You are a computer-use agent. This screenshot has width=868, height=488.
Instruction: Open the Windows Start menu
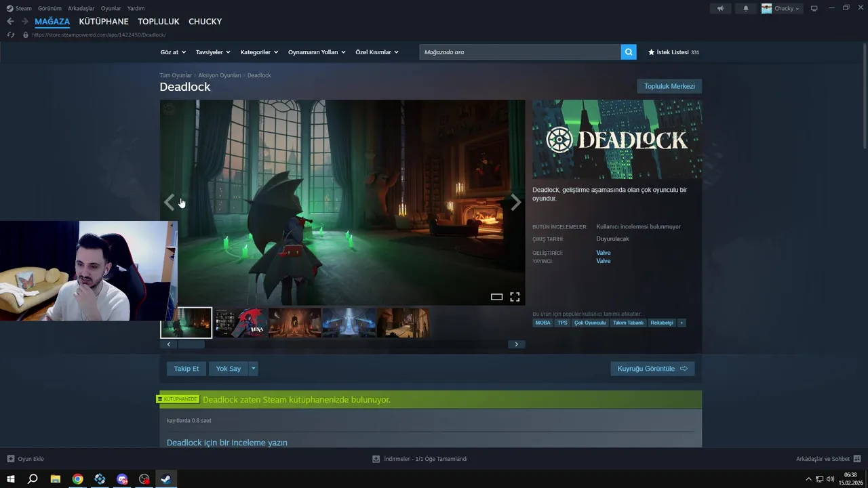[x=11, y=479]
